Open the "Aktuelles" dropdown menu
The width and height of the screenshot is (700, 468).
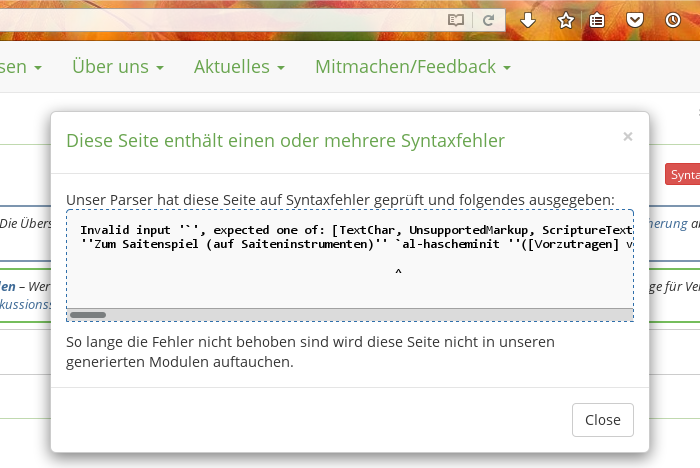(239, 67)
